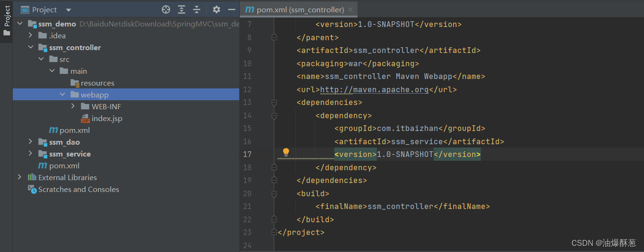
Task: Click the vertical Project tool window stripe button
Action: point(7,21)
